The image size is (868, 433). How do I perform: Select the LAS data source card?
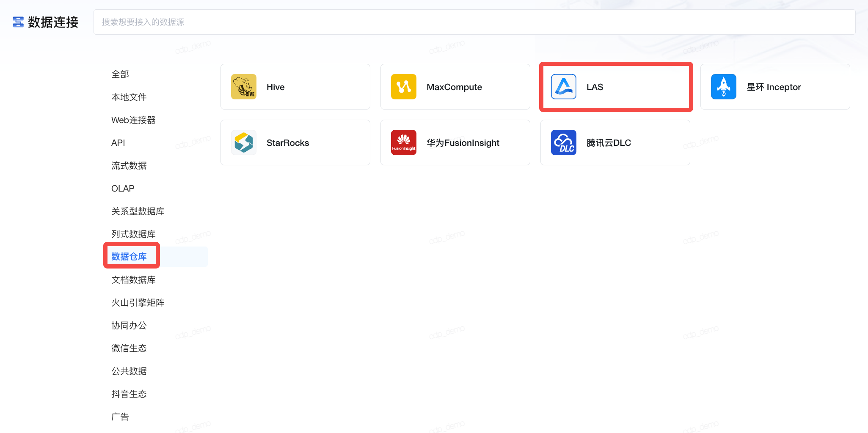(x=615, y=87)
